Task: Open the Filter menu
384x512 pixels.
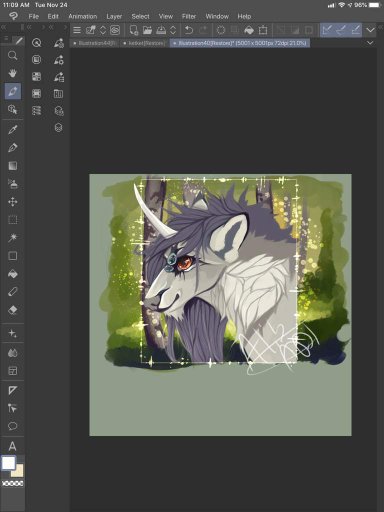Action: click(x=189, y=16)
